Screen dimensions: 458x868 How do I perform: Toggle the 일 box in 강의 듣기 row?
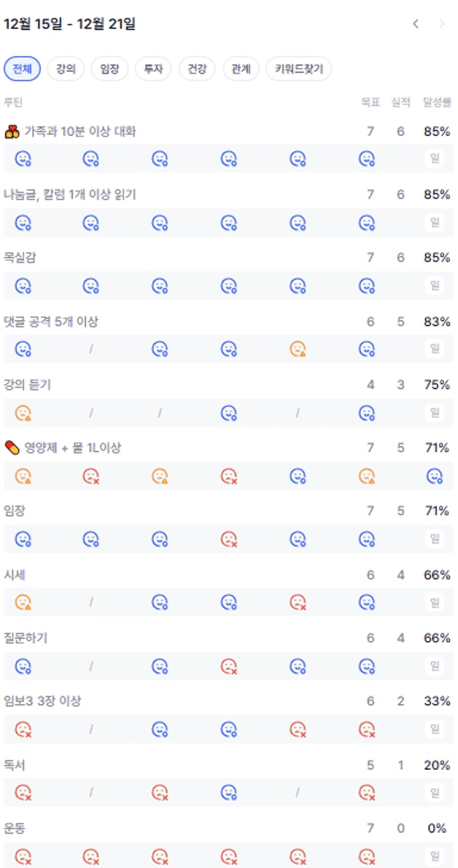coord(435,412)
